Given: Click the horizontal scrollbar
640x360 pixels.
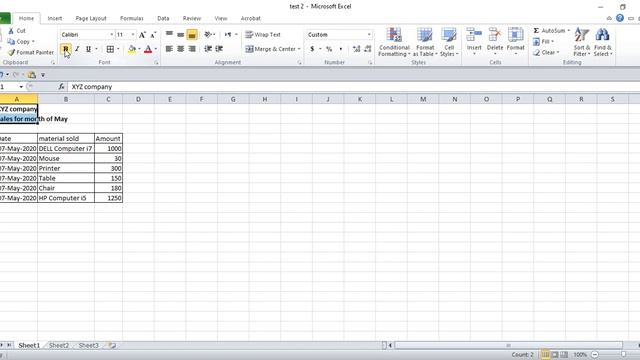Looking at the screenshot, I should [509, 345].
